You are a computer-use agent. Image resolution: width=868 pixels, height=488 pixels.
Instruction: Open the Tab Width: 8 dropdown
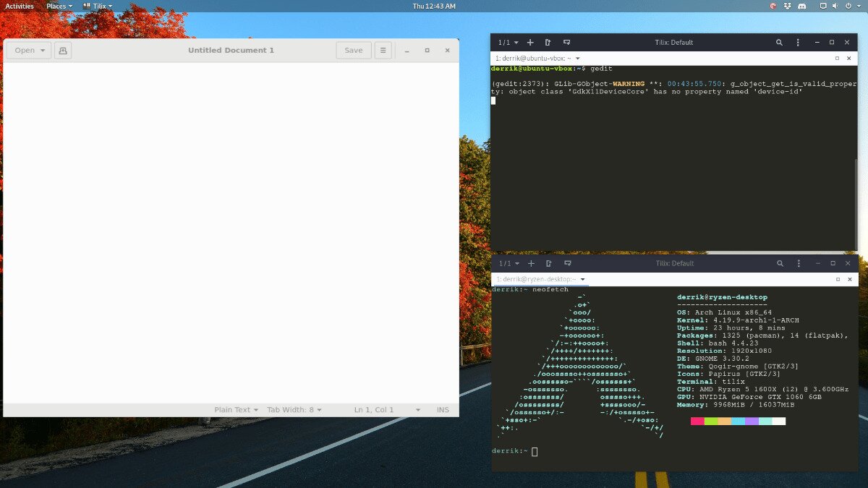(294, 410)
